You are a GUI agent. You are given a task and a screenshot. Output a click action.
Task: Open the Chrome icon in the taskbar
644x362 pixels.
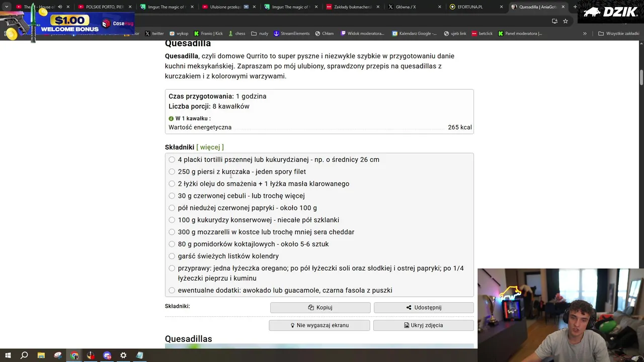[74, 355]
